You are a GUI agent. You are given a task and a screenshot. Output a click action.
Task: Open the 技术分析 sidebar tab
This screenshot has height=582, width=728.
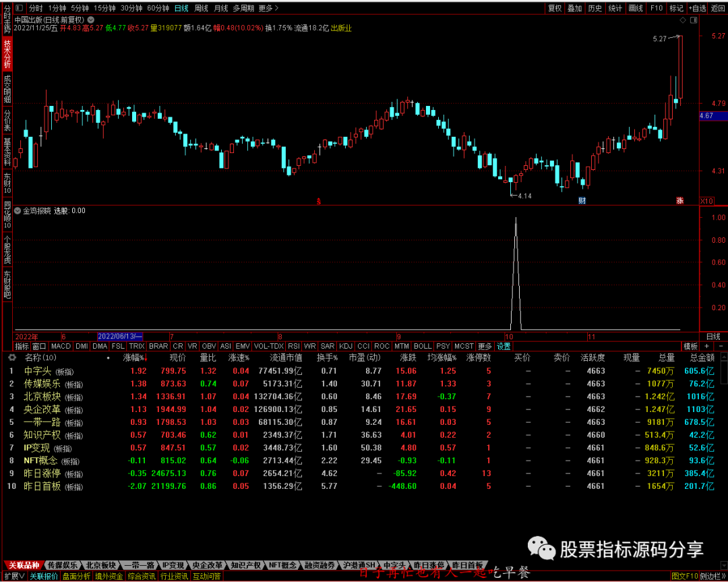pyautogui.click(x=7, y=53)
